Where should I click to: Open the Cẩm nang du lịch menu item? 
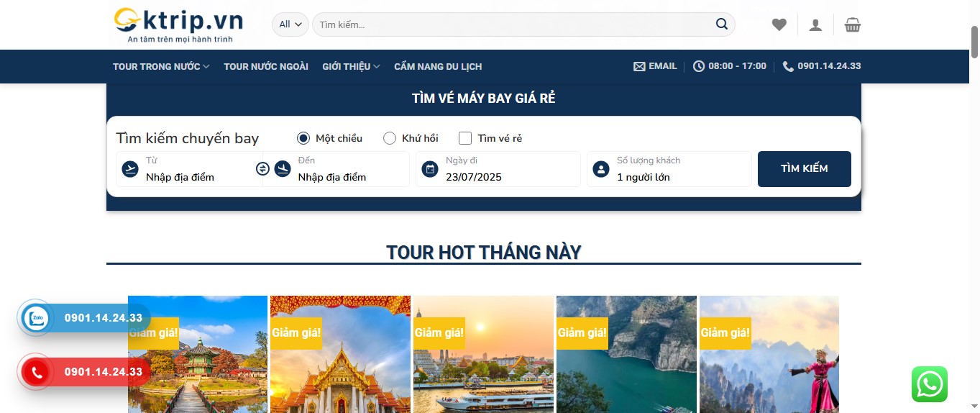point(438,66)
